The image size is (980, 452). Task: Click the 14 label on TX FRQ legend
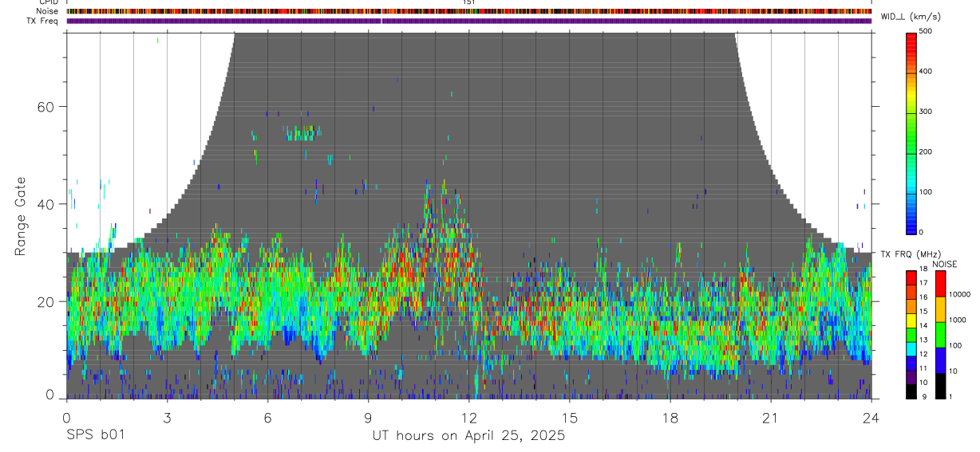(x=924, y=325)
